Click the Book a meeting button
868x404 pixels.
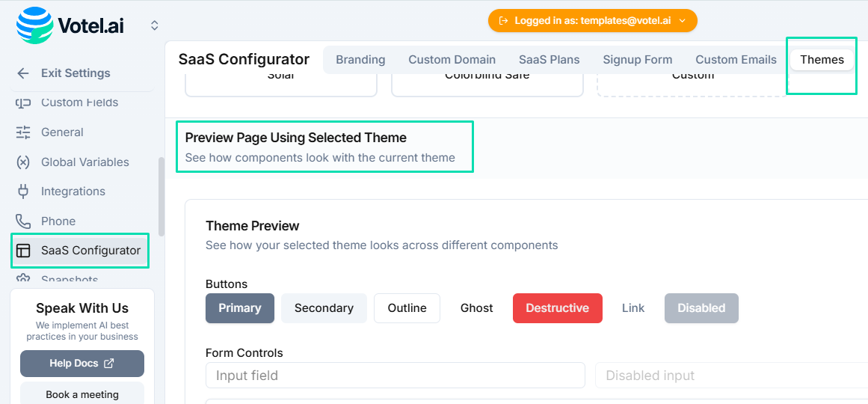[x=82, y=394]
